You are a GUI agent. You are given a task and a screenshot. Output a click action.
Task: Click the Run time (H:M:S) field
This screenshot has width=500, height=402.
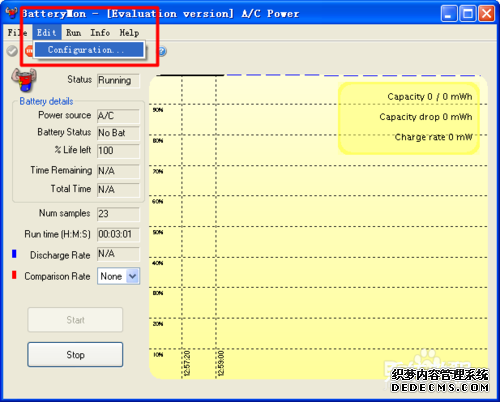[118, 234]
